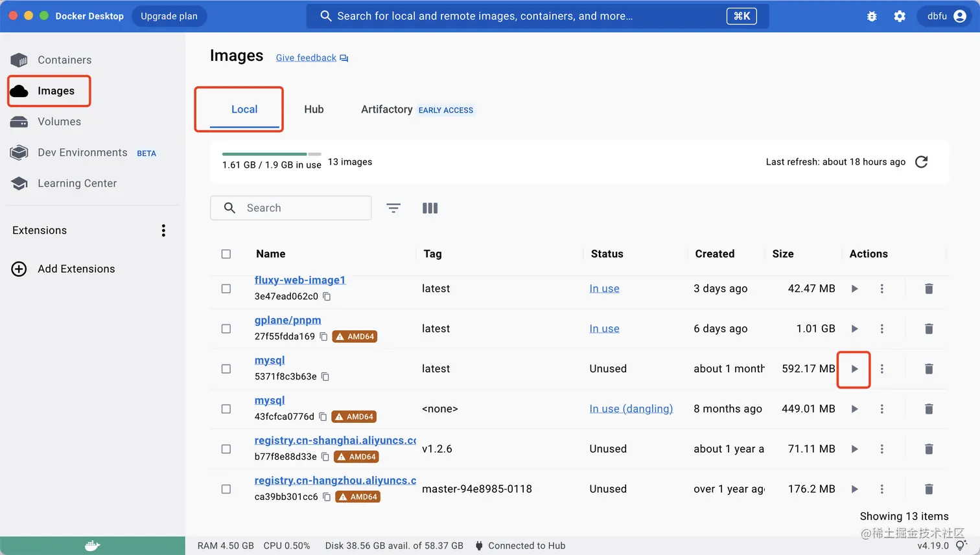Click the Upgrade plan button
This screenshot has width=980, height=555.
169,16
